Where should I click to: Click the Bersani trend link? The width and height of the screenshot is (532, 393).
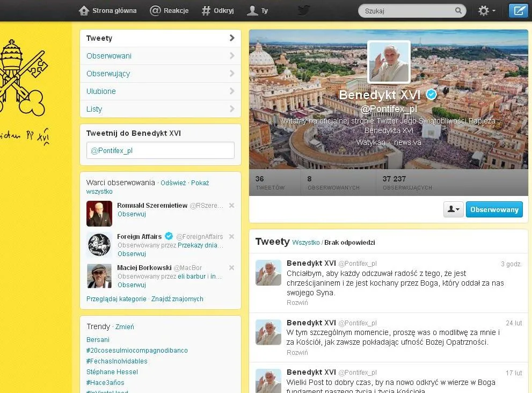click(x=98, y=340)
